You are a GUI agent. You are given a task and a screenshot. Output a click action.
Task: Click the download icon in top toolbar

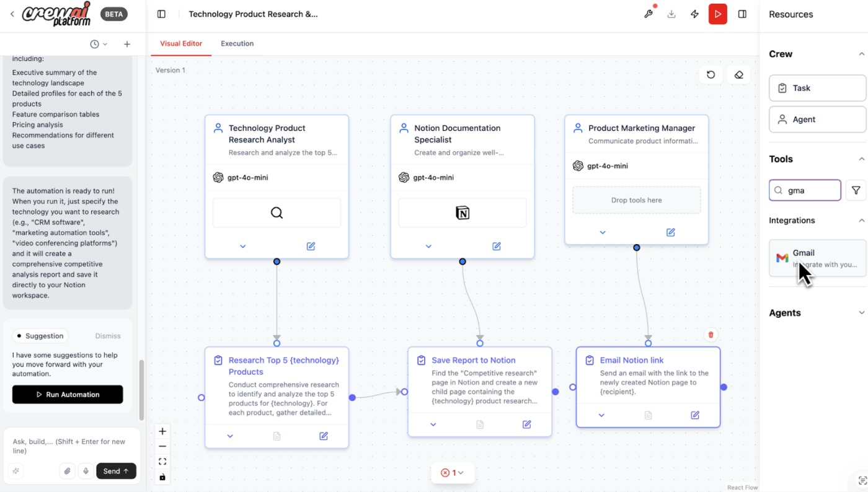pos(671,14)
